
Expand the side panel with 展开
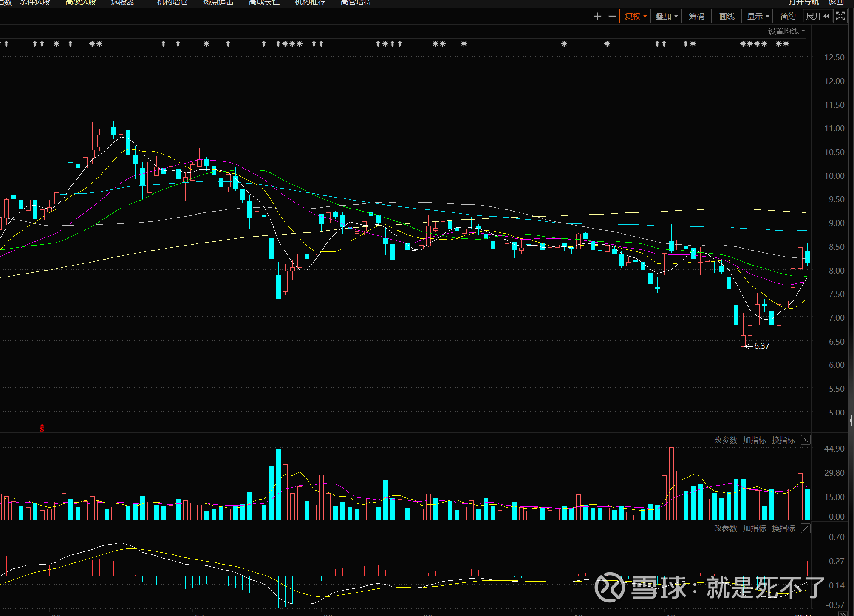[817, 17]
